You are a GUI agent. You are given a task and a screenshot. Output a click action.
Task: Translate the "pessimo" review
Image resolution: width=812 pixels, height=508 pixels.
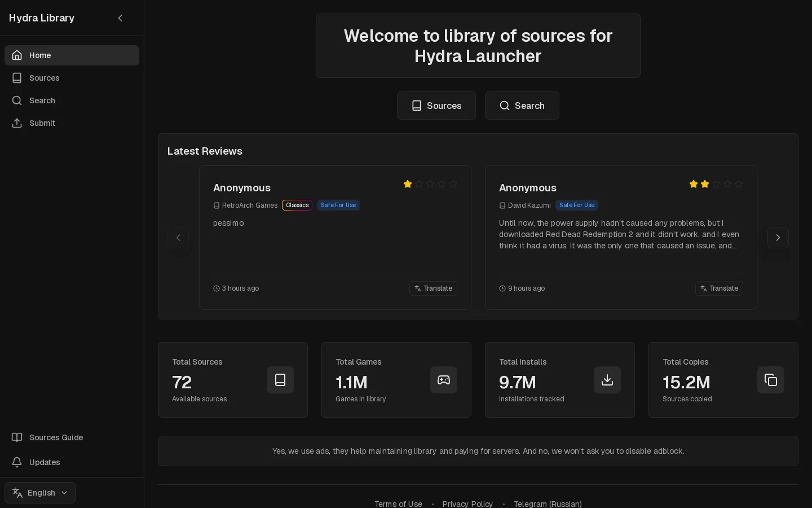click(x=433, y=288)
